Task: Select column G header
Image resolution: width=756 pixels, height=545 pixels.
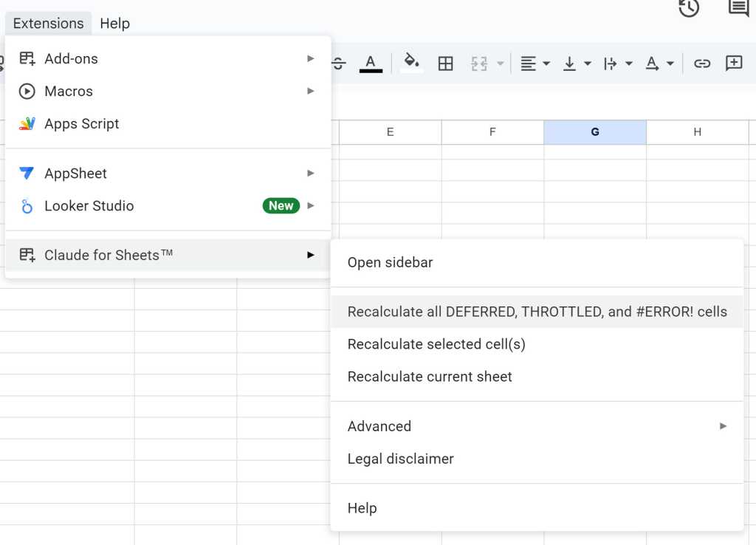Action: pos(595,132)
